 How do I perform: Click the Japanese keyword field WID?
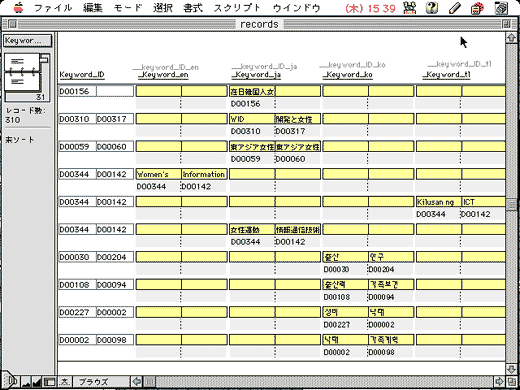(252, 119)
